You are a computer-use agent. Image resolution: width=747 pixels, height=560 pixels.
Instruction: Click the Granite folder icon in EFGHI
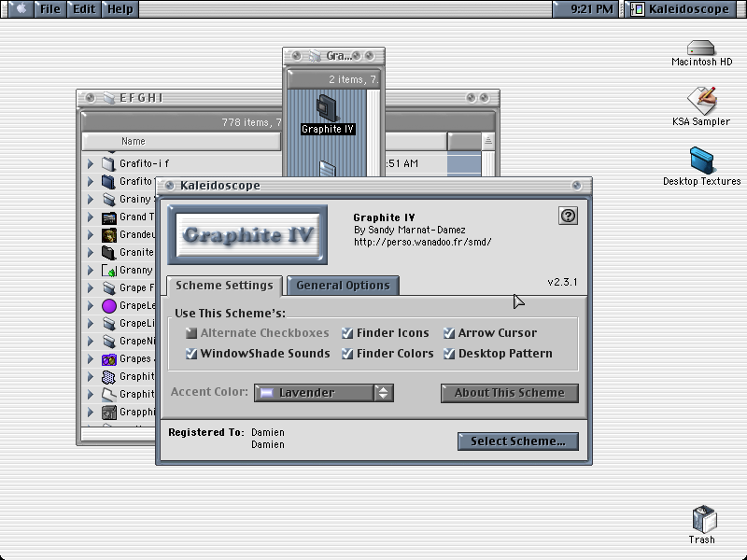(108, 252)
